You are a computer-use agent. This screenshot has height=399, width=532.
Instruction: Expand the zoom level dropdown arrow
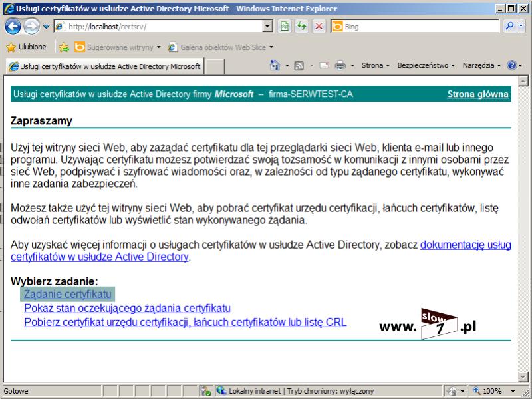click(513, 391)
